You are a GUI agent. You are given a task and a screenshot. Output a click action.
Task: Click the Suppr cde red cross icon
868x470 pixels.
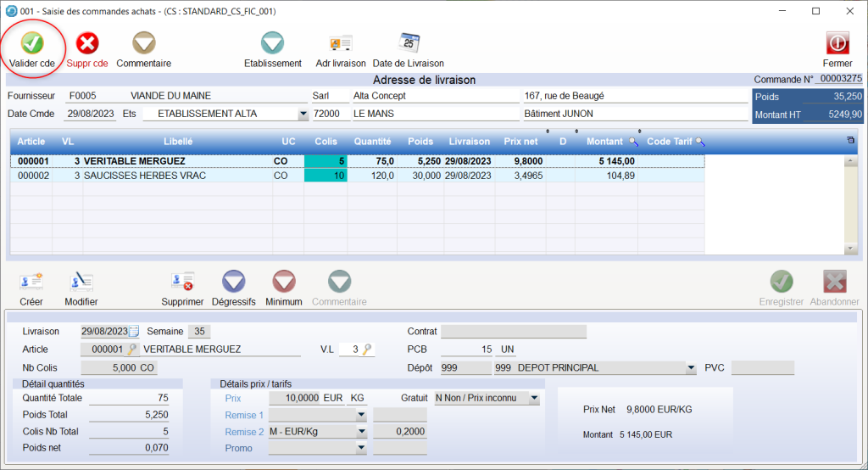click(x=88, y=43)
